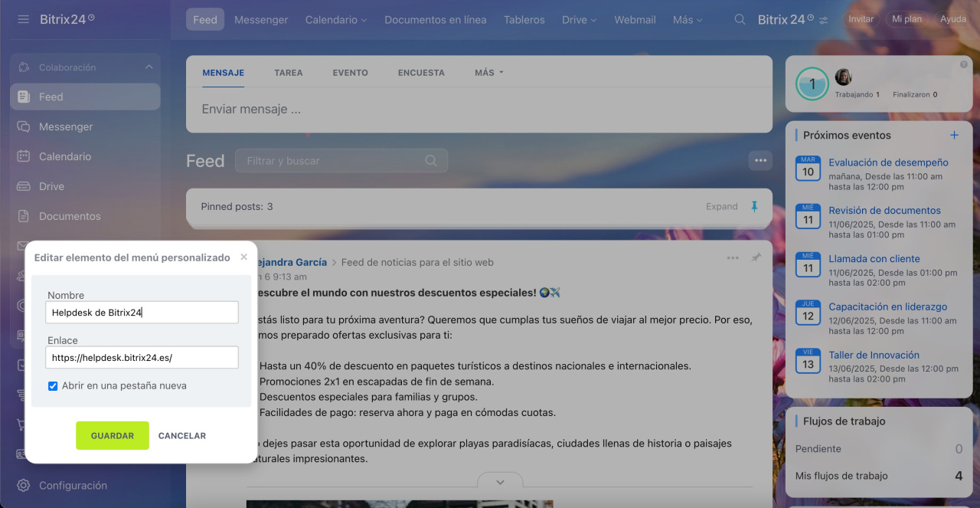The width and height of the screenshot is (980, 508).
Task: Click the magnifier in Filtrar y buscar field
Action: click(431, 161)
